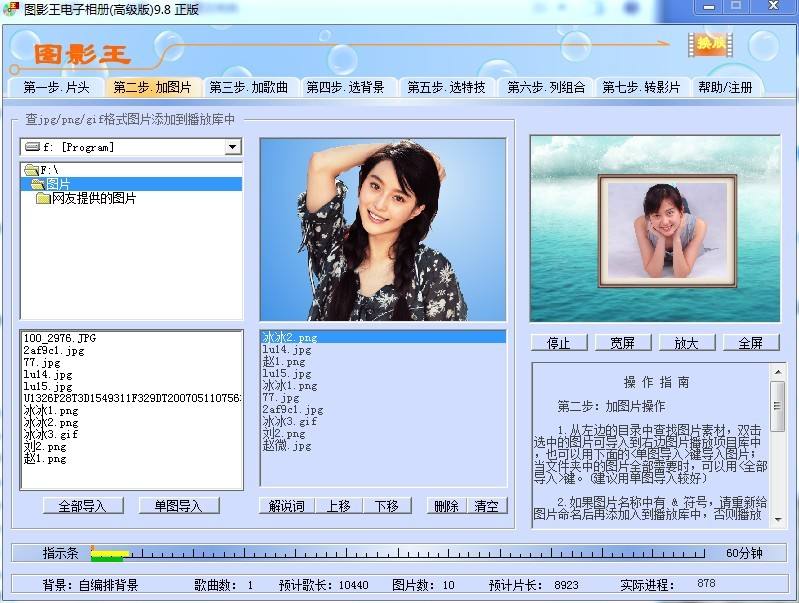Viewport: 799px width, 603px height.
Task: Click the 宽屏 widescreen button
Action: tap(623, 343)
